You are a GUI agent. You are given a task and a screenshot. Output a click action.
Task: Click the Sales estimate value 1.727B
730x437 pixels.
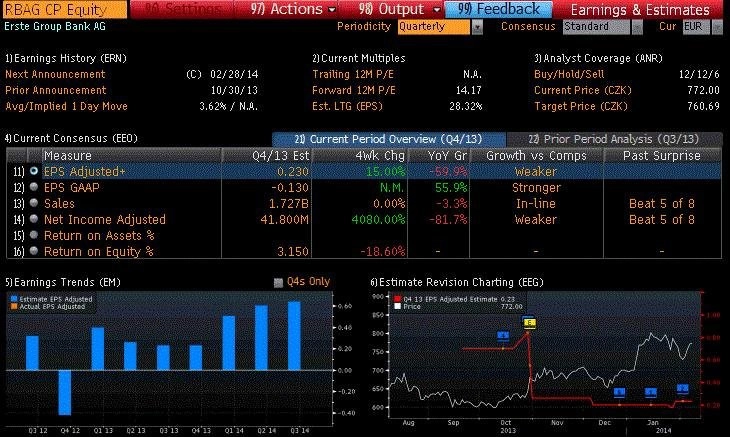click(x=289, y=203)
